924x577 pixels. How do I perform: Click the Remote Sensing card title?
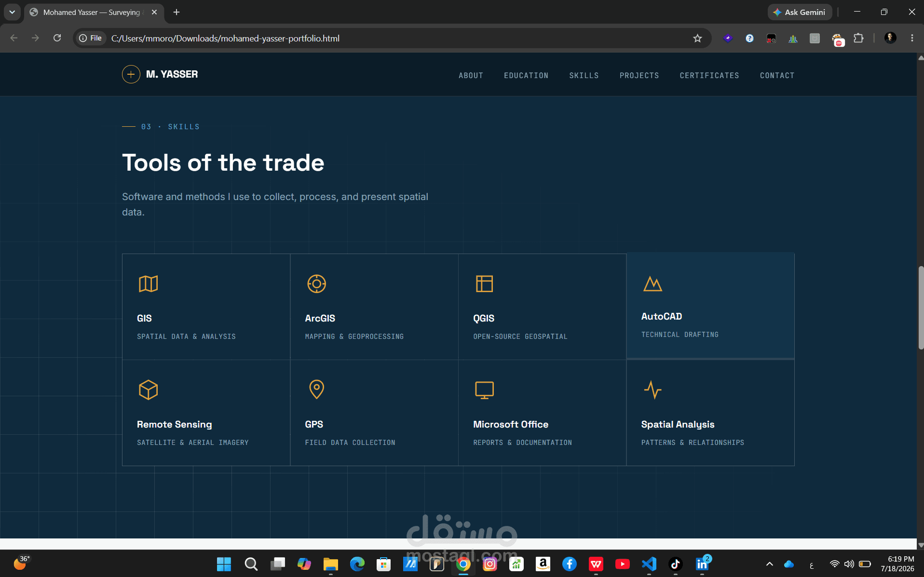[x=174, y=424]
